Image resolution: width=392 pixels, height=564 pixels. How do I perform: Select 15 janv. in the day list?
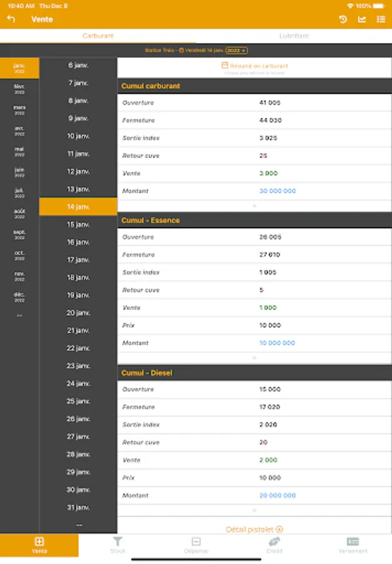pyautogui.click(x=78, y=224)
